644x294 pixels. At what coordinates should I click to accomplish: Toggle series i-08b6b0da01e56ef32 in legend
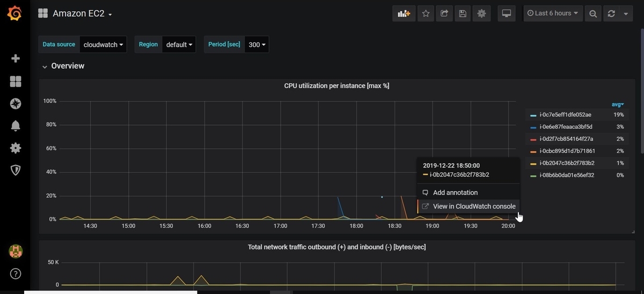point(567,175)
